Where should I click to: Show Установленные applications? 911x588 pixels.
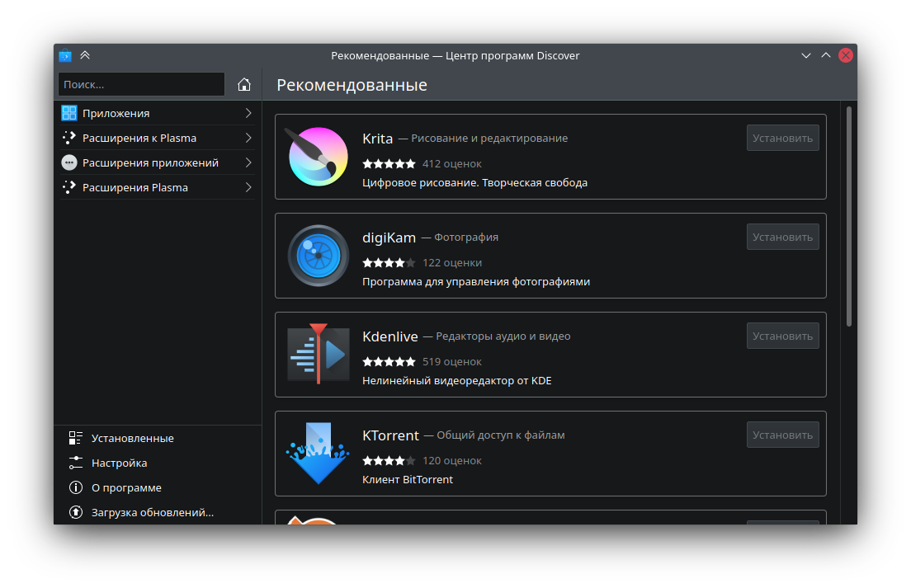158,438
